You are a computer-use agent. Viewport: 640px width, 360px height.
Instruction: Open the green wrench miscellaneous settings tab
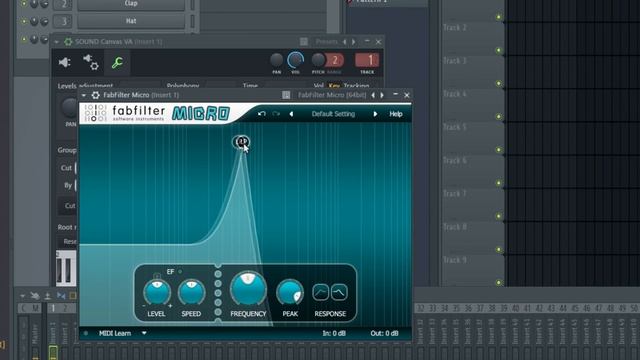pos(117,62)
